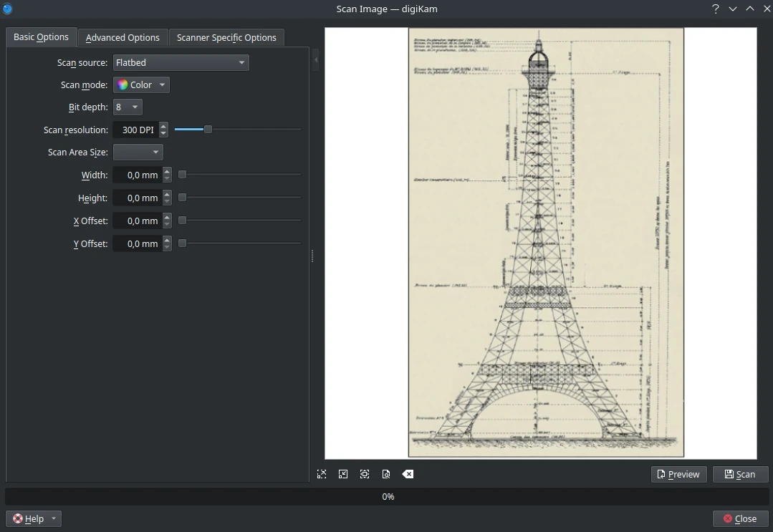Clear selections using the backspace icon
The width and height of the screenshot is (773, 532).
(x=408, y=473)
